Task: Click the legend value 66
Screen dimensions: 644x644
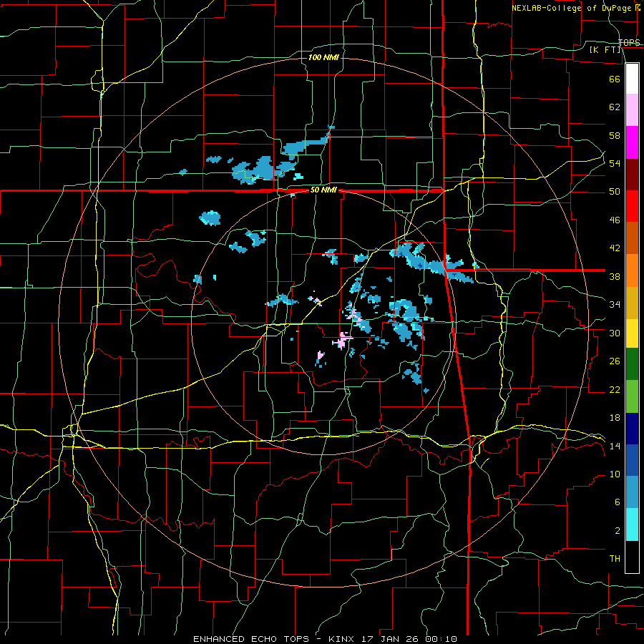Action: [x=615, y=79]
